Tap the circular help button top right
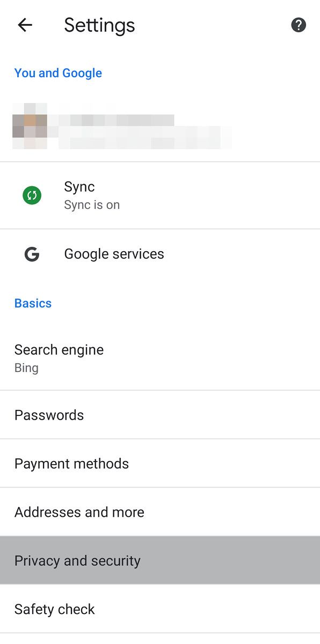This screenshot has height=644, width=320. pyautogui.click(x=299, y=25)
